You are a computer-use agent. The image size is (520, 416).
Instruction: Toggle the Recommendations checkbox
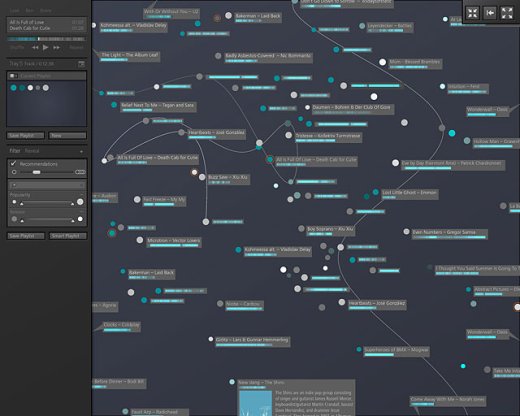click(13, 163)
